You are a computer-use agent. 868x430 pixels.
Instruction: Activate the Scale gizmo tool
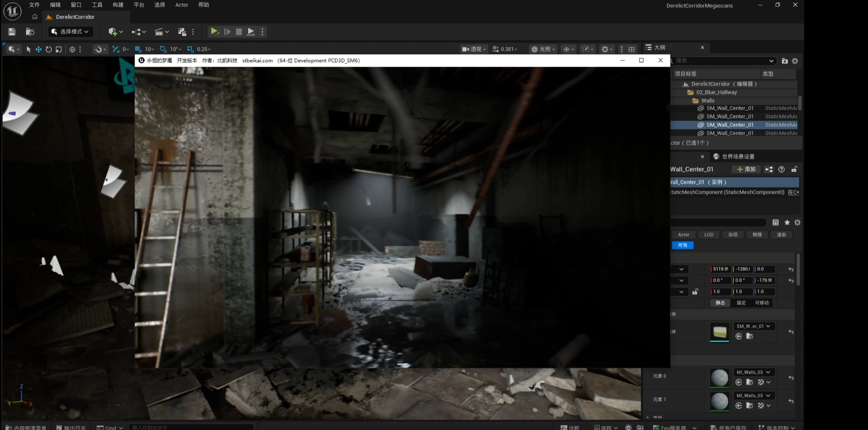[58, 49]
